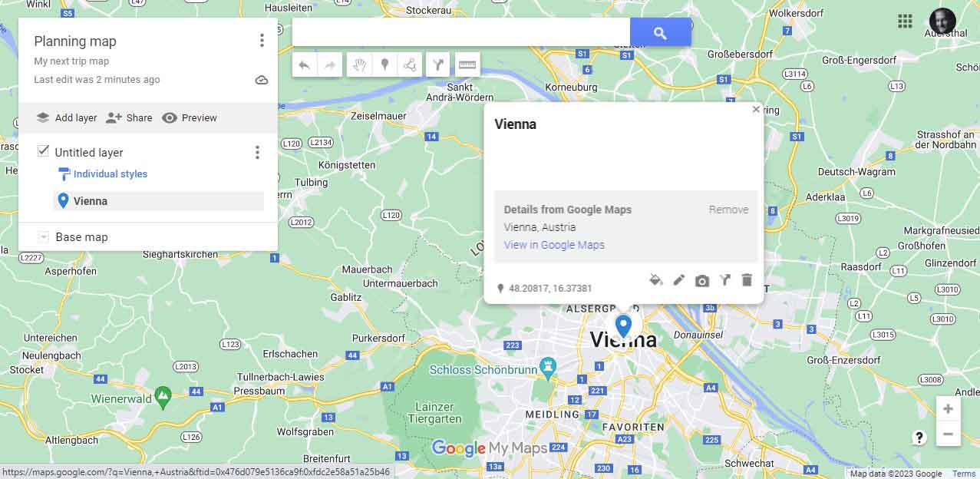Click Add layer
Viewport: 980px width, 479px height.
click(x=67, y=117)
